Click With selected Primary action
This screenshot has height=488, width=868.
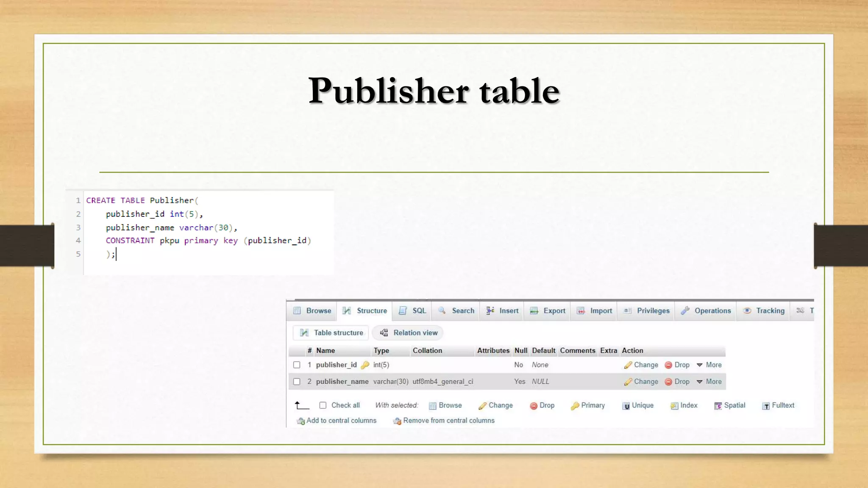click(588, 405)
